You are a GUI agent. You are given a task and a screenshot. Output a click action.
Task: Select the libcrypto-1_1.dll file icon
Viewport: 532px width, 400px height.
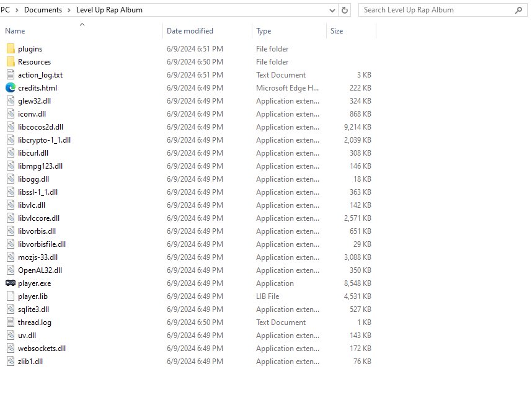point(11,140)
